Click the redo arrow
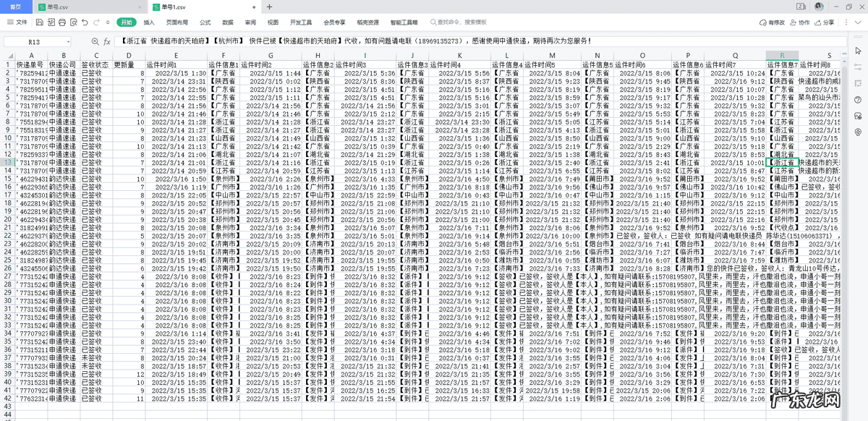 point(97,22)
